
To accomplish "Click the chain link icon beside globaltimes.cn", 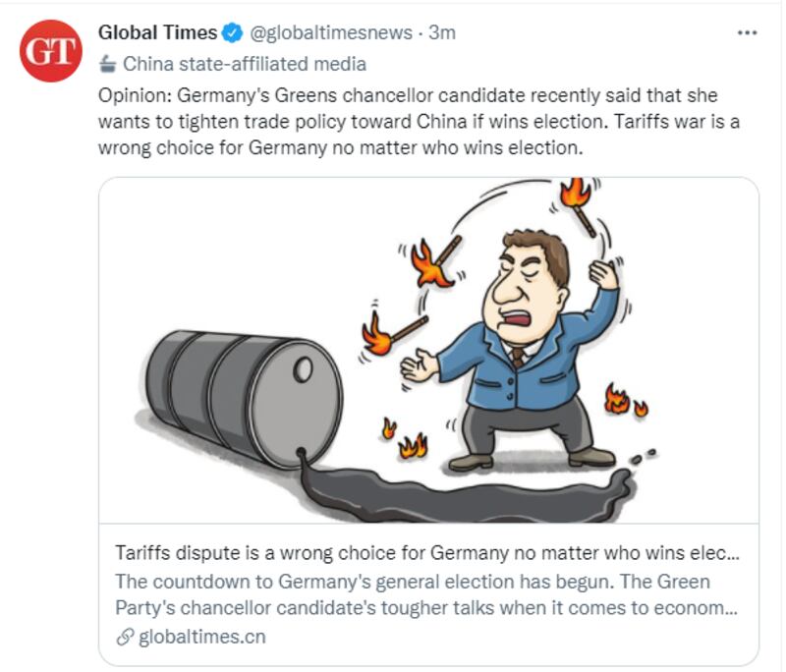I will pyautogui.click(x=125, y=637).
